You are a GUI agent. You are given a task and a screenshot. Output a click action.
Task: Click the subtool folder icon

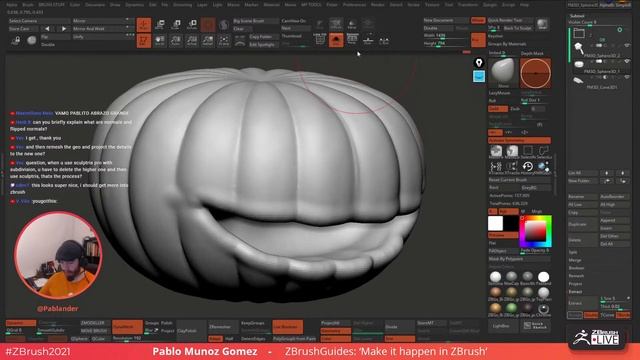tap(579, 33)
